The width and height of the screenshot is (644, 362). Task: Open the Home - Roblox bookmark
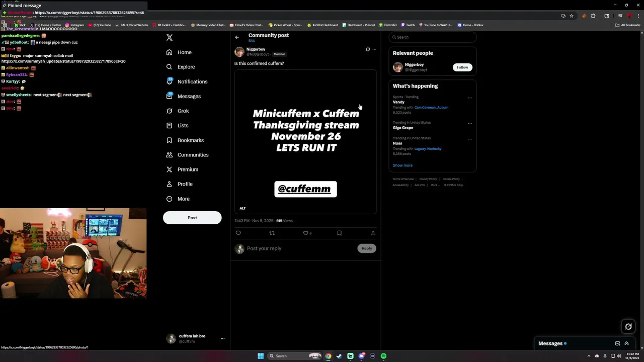tap(470, 25)
